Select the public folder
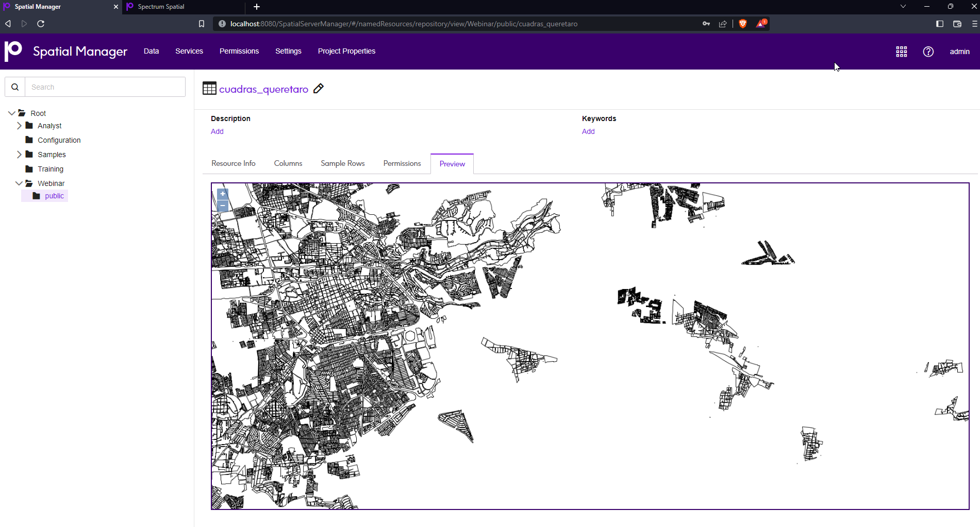This screenshot has width=980, height=527. 54,196
